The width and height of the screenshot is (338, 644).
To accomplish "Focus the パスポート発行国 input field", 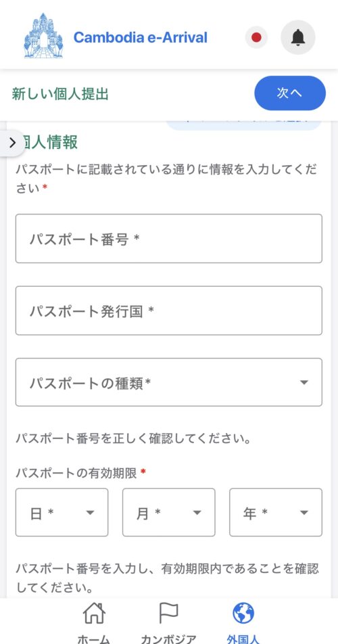I will tap(168, 310).
